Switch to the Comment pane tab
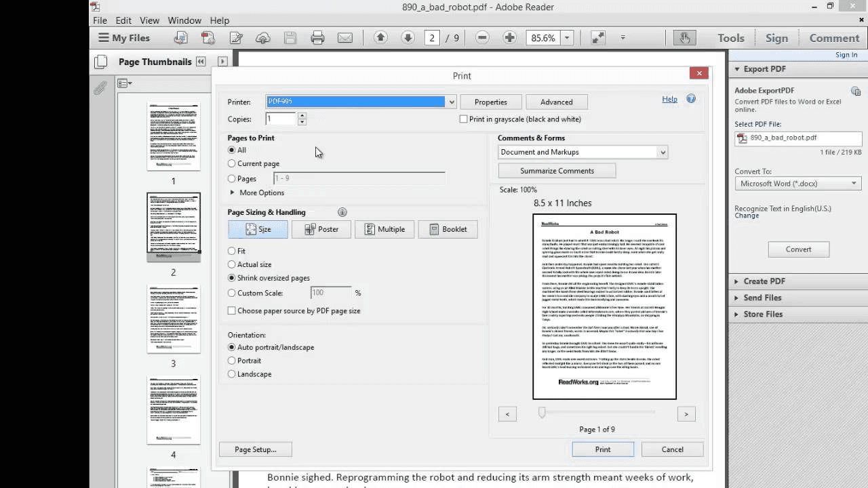This screenshot has width=868, height=488. (x=834, y=38)
